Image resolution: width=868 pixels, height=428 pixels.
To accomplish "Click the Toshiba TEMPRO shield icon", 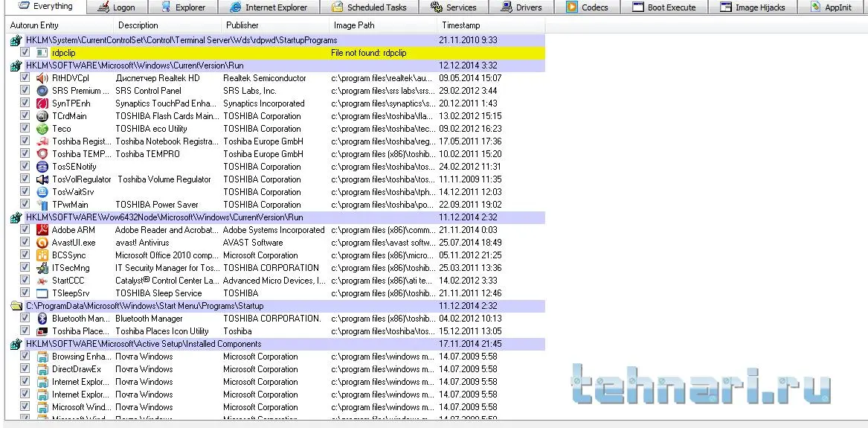I will [42, 154].
